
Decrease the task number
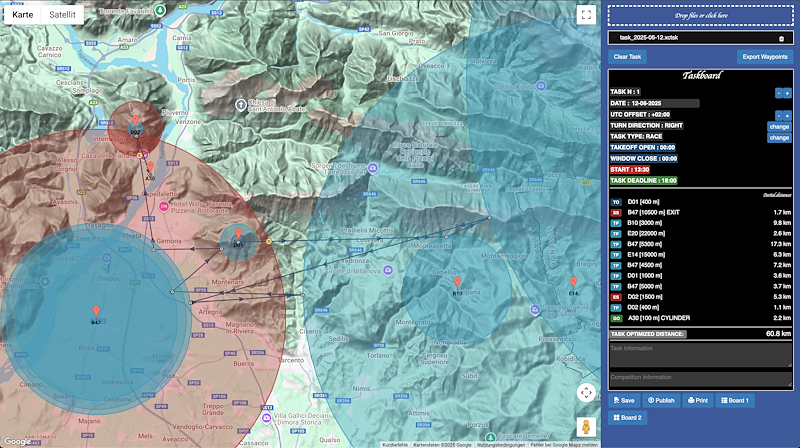coord(779,93)
